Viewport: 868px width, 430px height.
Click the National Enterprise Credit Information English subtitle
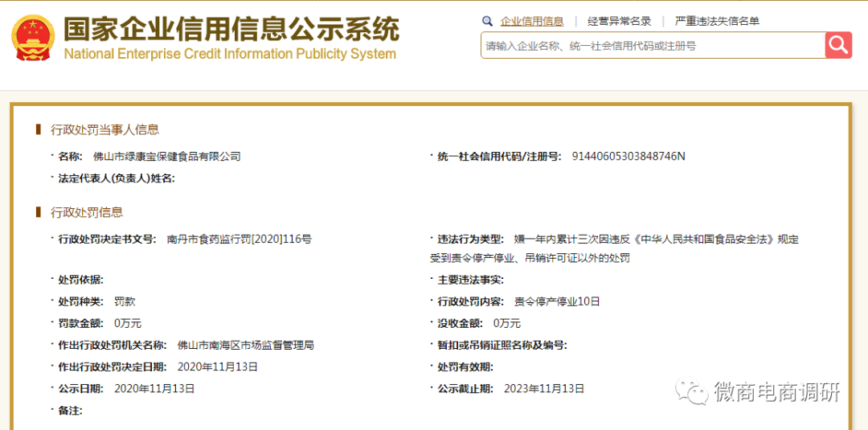point(230,55)
